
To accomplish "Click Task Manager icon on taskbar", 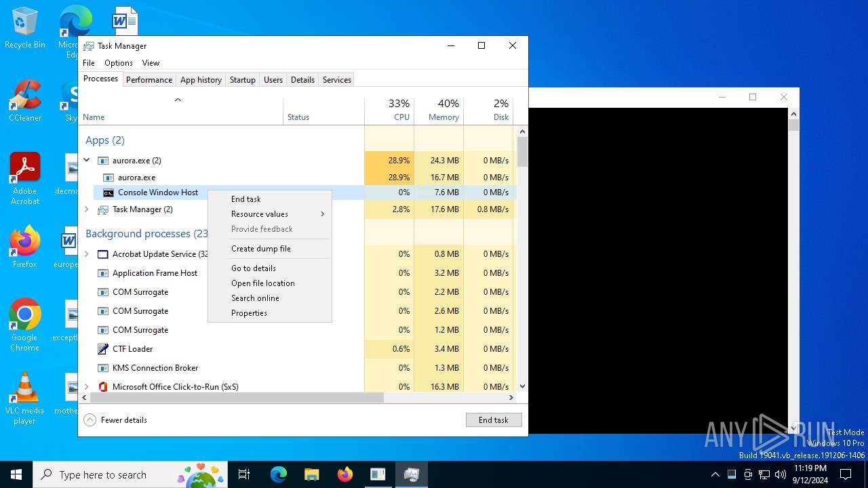I will [x=411, y=474].
